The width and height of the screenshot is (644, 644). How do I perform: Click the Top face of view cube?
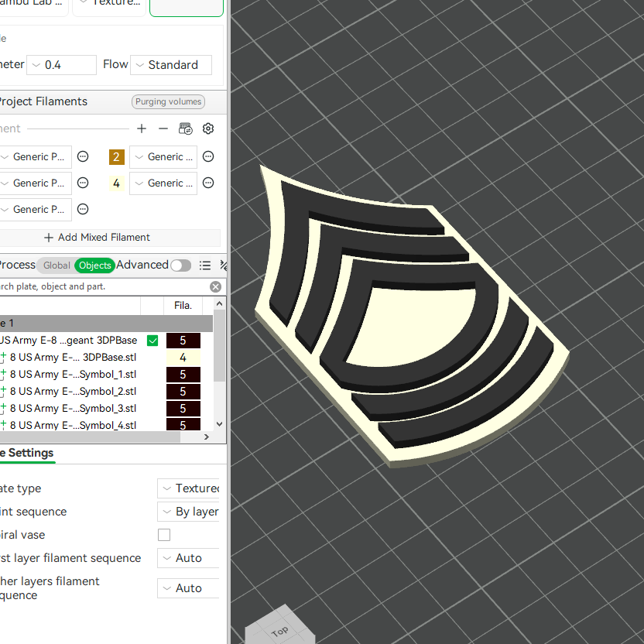[279, 631]
